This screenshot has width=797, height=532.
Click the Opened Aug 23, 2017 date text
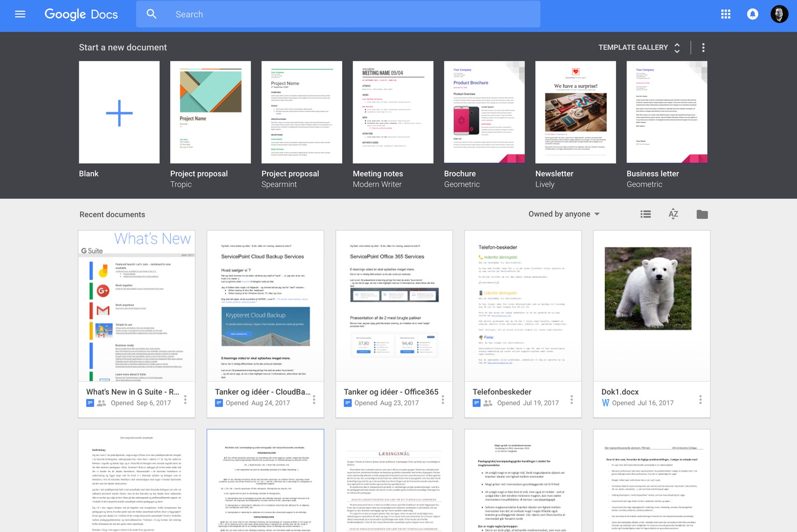point(387,403)
